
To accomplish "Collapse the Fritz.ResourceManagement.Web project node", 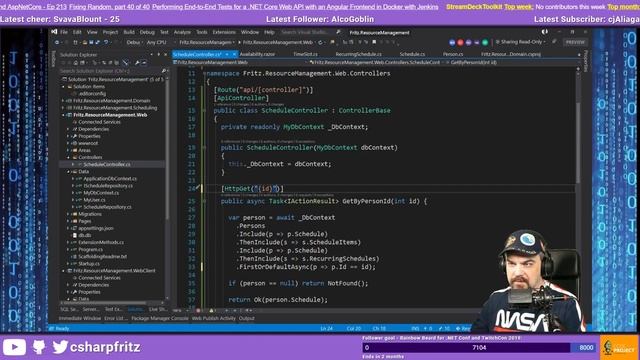I will pyautogui.click(x=64, y=115).
